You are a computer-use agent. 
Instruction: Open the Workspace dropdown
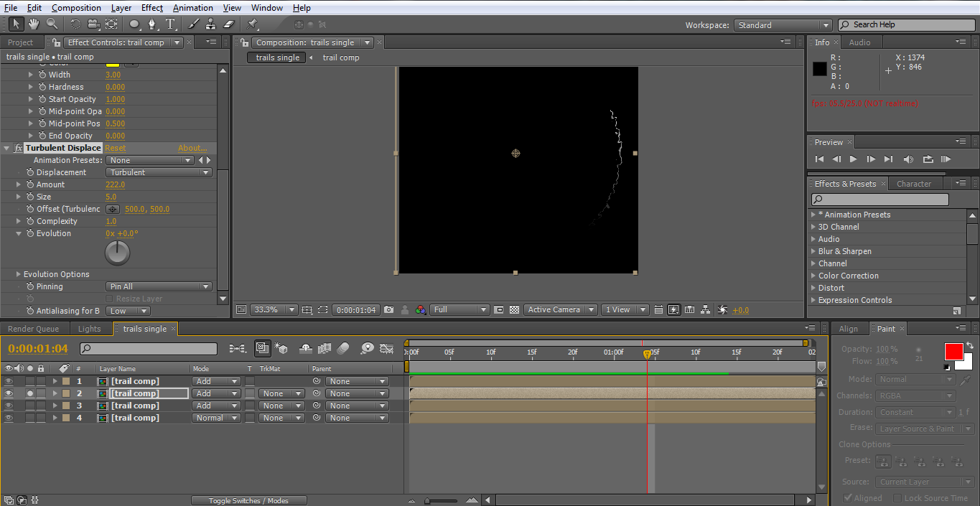pos(783,25)
